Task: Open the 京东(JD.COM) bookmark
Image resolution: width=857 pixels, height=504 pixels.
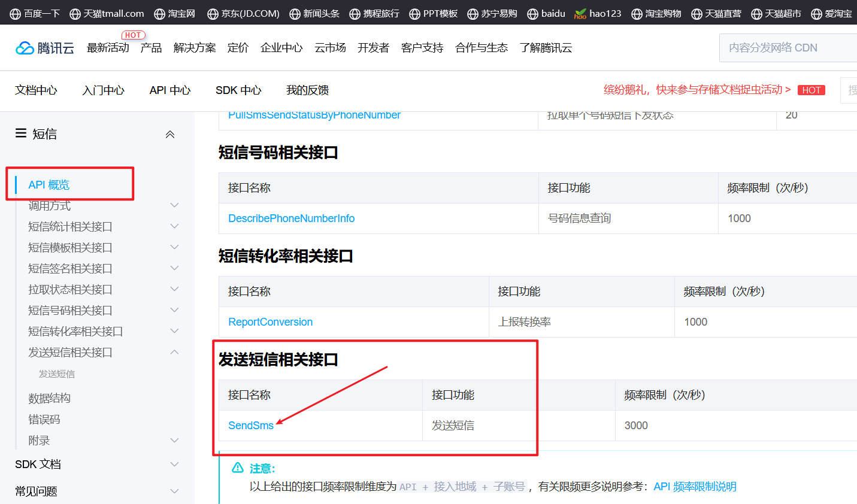Action: coord(243,13)
